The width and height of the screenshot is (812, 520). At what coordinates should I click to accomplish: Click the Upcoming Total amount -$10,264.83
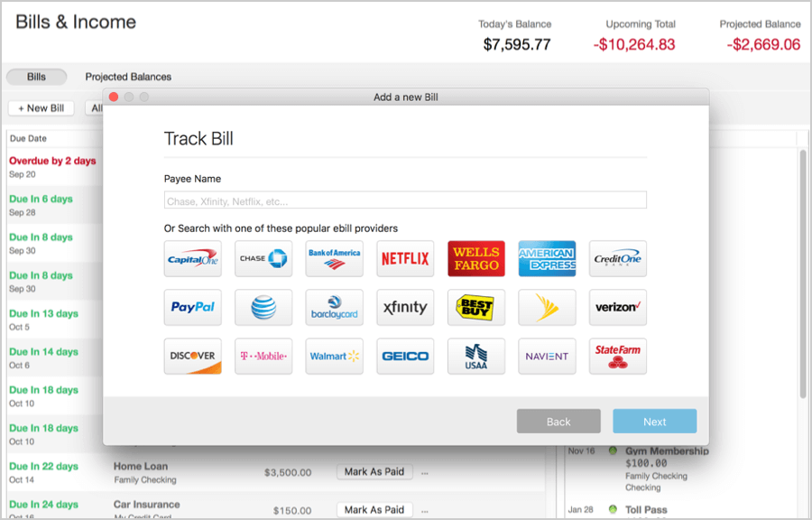634,44
